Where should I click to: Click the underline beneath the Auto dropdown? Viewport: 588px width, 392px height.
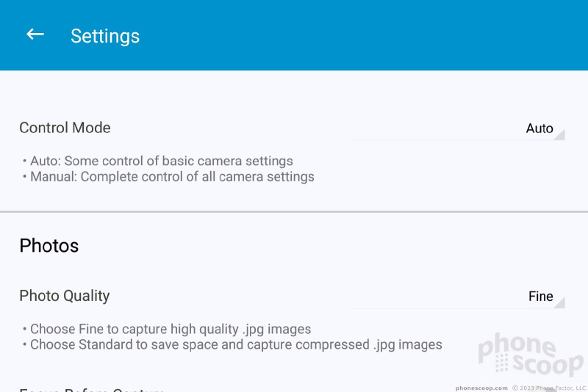click(458, 140)
